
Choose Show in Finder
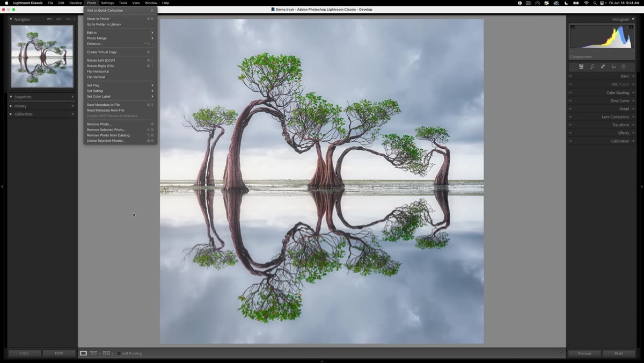120,19
